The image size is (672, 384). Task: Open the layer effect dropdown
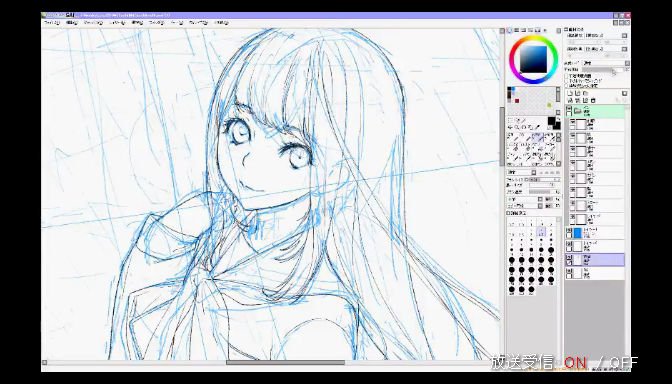606,49
